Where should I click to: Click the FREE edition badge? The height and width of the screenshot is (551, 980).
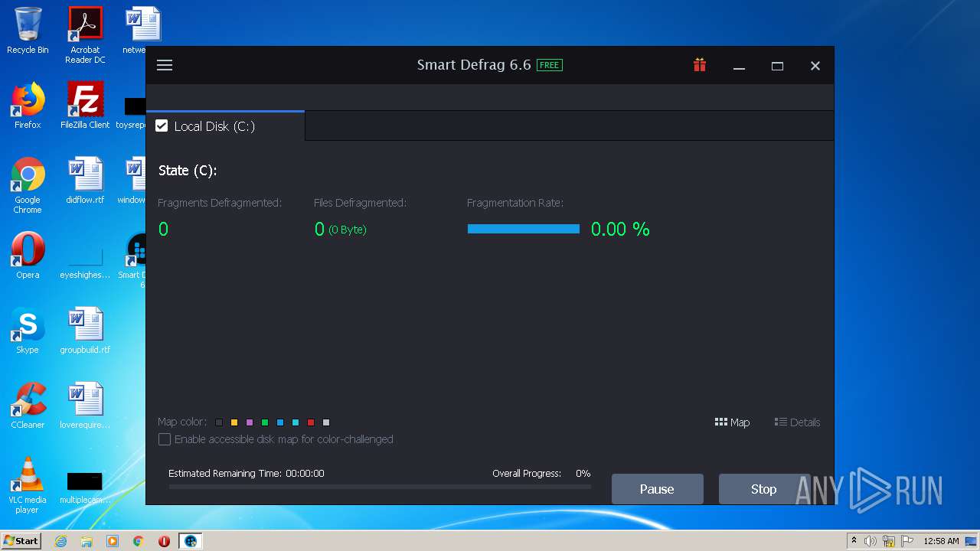[x=549, y=65]
